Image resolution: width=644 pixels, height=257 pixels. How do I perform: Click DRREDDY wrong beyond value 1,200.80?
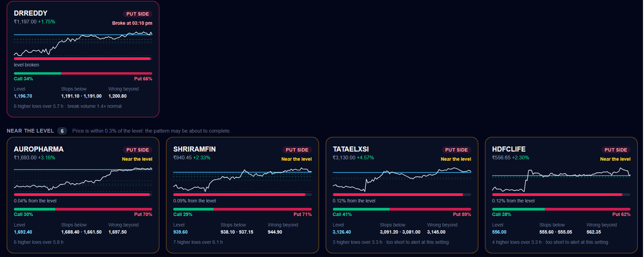pos(118,96)
